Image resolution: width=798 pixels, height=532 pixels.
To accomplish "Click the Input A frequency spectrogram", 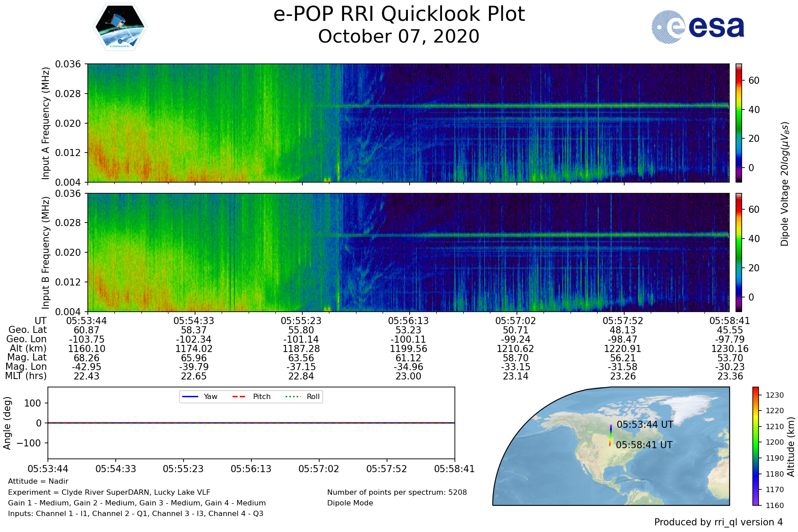I will click(x=408, y=123).
